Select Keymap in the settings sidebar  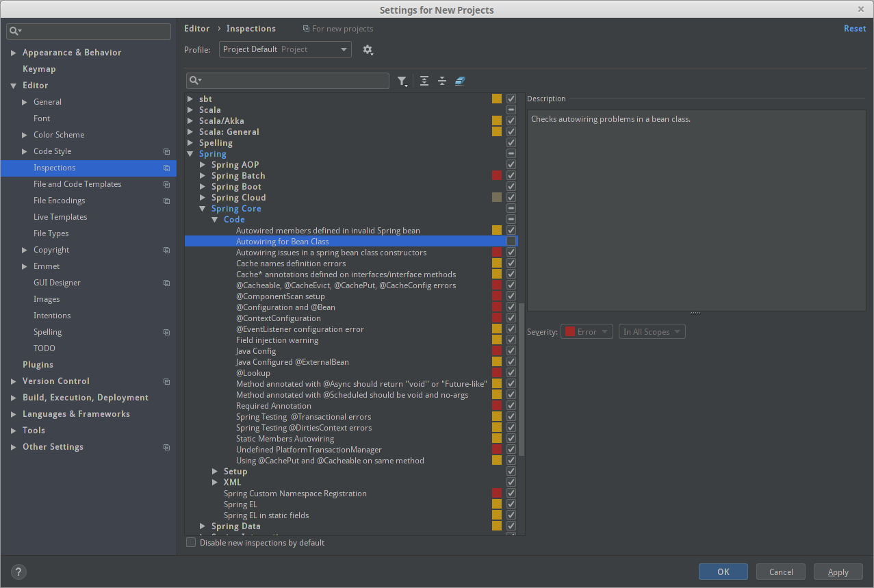coord(39,69)
